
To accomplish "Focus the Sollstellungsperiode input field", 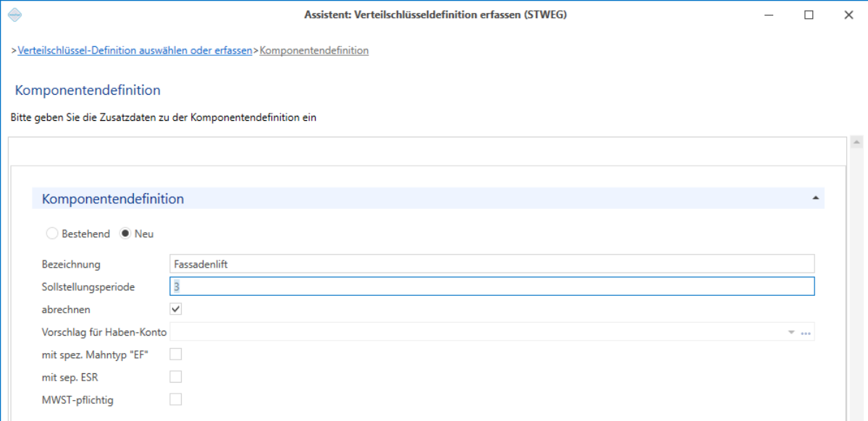I will click(x=492, y=286).
